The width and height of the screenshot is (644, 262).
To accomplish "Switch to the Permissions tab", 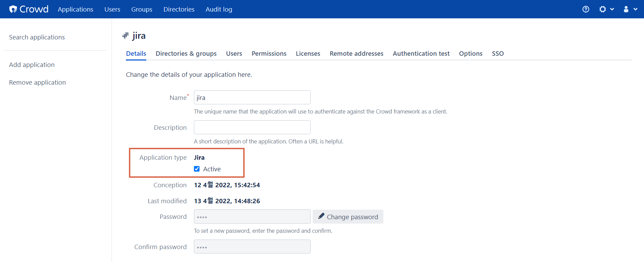I will [x=269, y=53].
